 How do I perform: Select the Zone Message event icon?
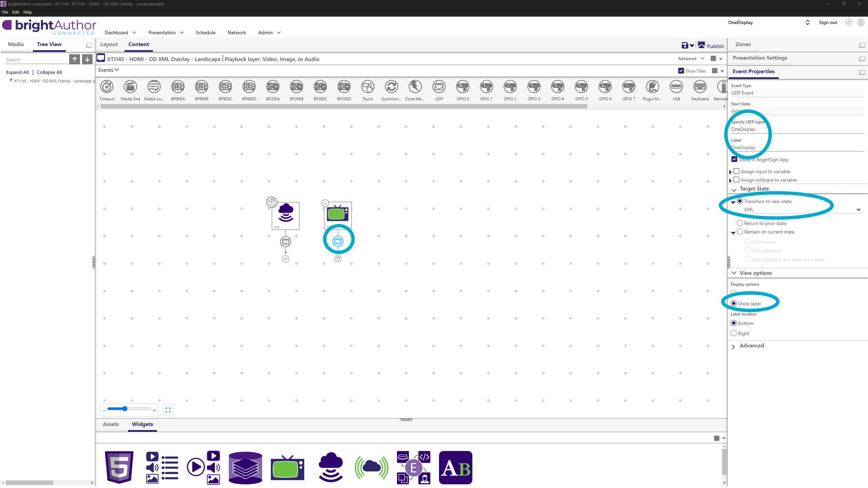[x=415, y=87]
